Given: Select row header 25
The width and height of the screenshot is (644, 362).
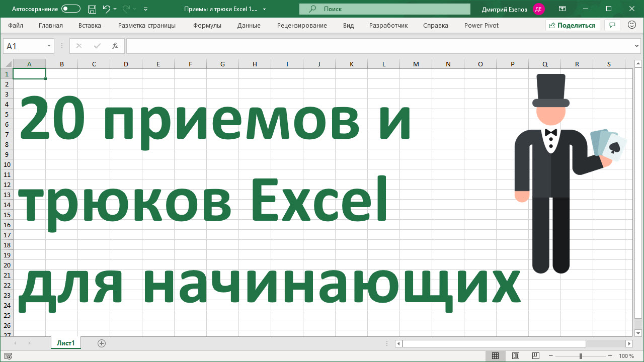Looking at the screenshot, I should (7, 315).
